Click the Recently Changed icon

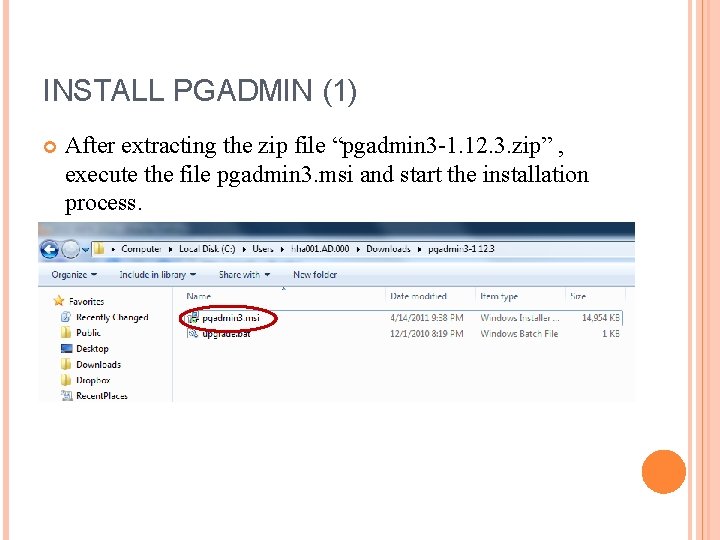(66, 317)
